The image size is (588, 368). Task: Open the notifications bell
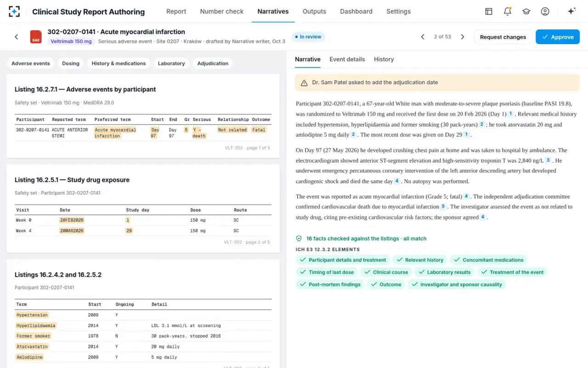(x=508, y=11)
